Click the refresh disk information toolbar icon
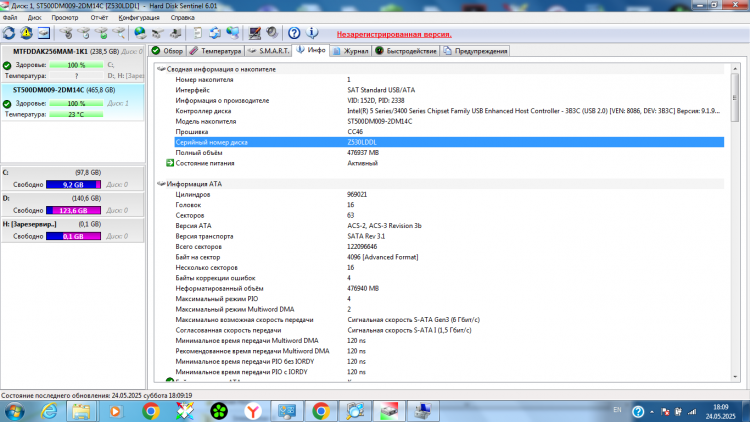750x422 pixels. [9, 33]
